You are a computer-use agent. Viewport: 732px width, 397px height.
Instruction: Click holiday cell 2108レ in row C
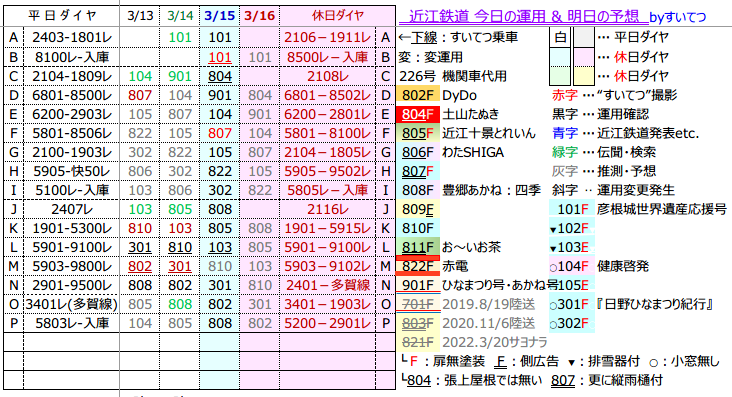coord(328,76)
